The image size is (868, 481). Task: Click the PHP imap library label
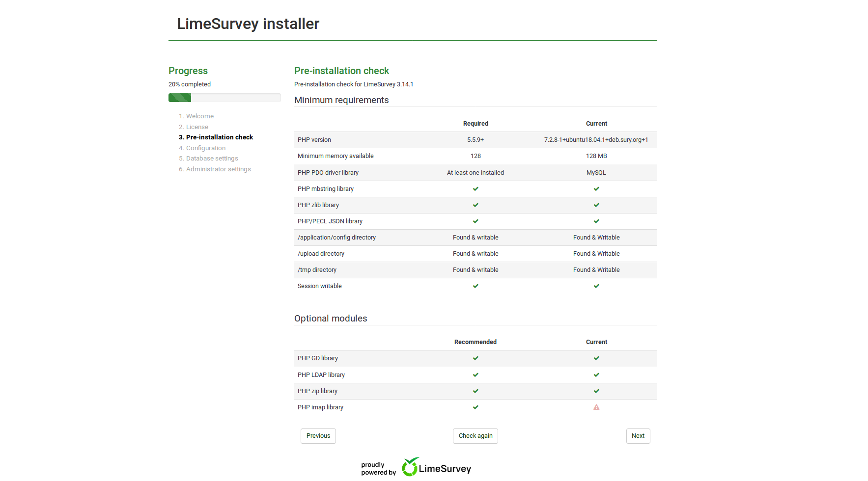[x=320, y=407]
